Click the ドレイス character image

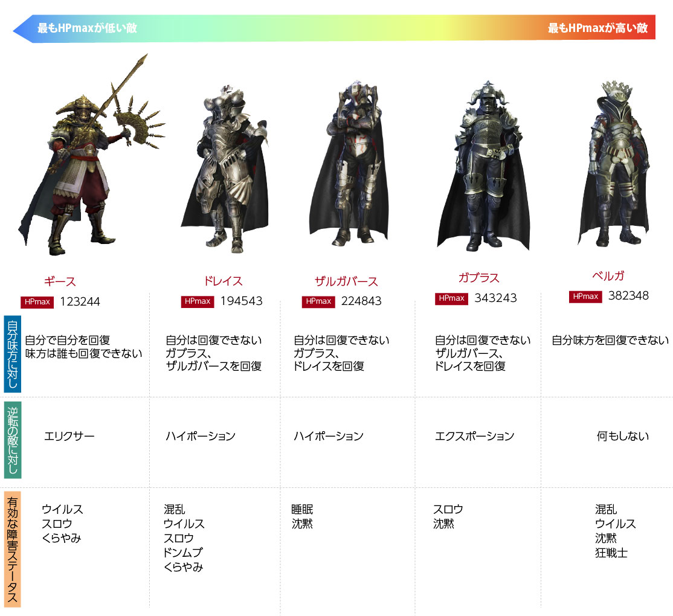coord(225,168)
